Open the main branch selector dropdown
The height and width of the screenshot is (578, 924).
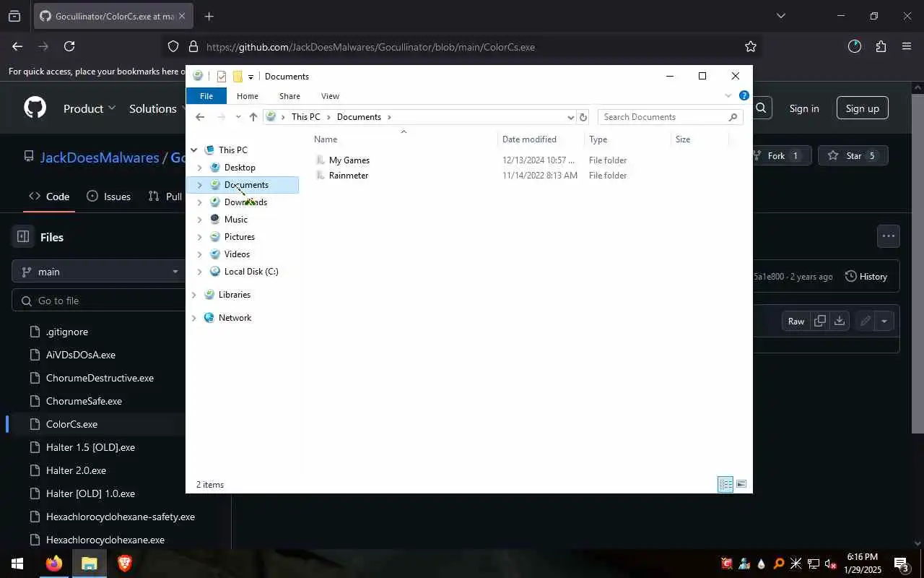99,272
